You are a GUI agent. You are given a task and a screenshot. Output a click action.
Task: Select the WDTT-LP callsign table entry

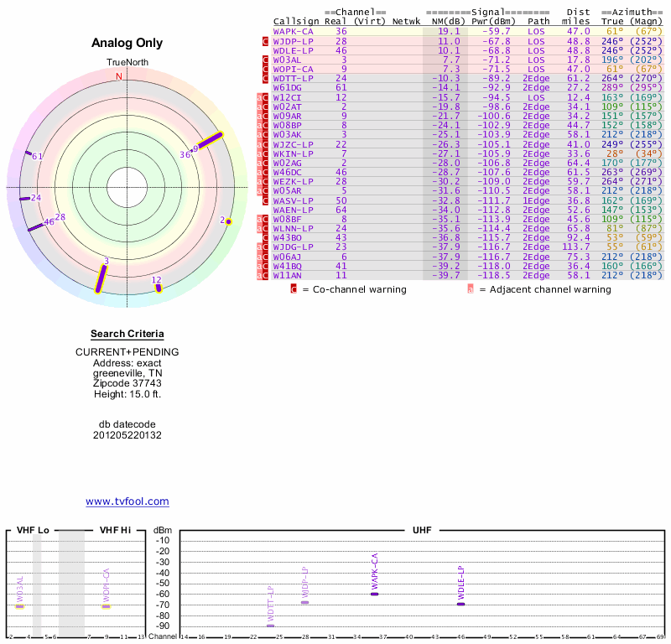tap(293, 78)
